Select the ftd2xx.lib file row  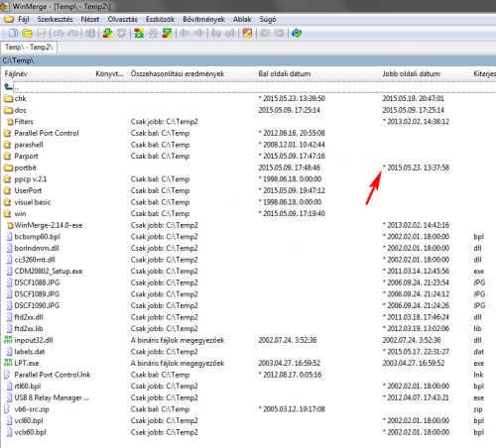(248, 328)
